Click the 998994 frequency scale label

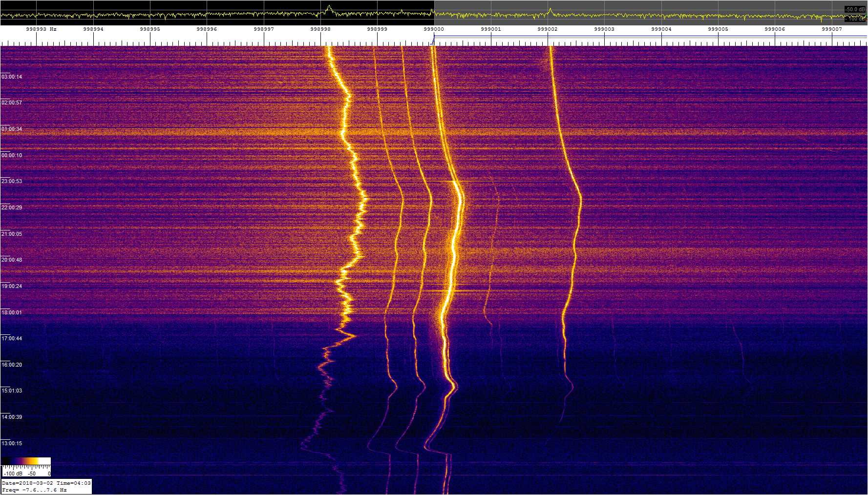93,29
